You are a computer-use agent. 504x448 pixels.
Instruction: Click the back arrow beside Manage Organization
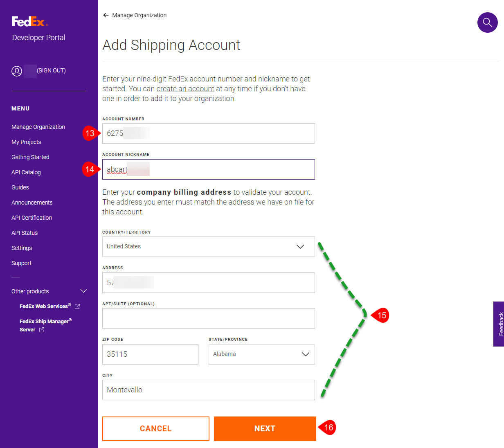click(x=106, y=15)
